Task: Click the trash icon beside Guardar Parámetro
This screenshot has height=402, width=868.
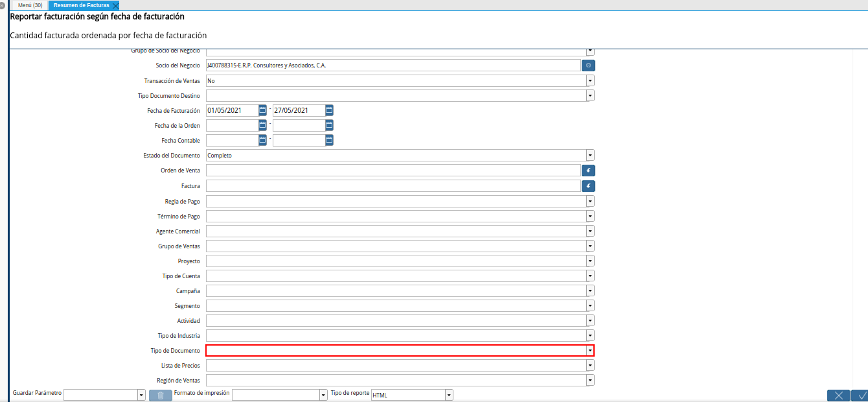Action: pyautogui.click(x=160, y=395)
